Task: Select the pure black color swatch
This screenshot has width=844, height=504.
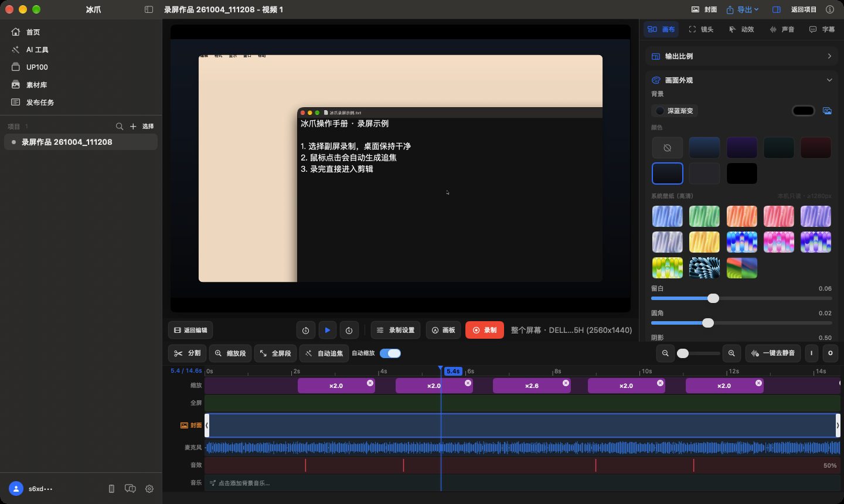Action: click(x=741, y=173)
